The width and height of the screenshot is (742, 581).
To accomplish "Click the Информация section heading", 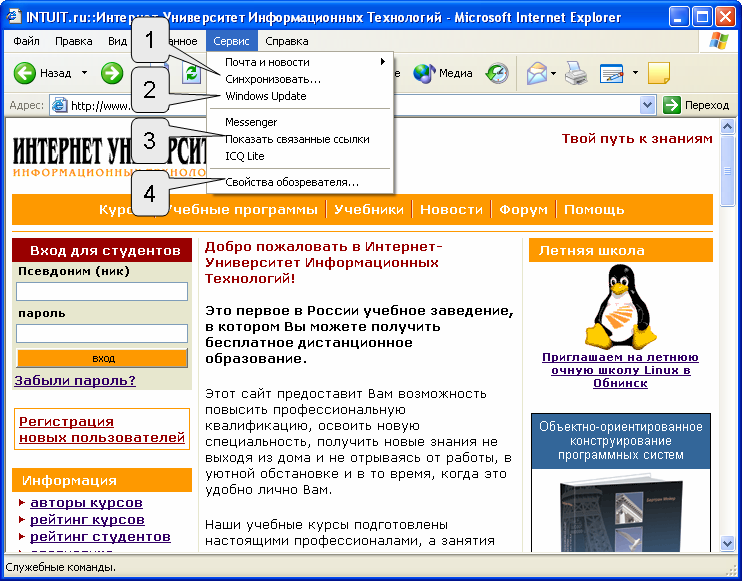I will 69,481.
